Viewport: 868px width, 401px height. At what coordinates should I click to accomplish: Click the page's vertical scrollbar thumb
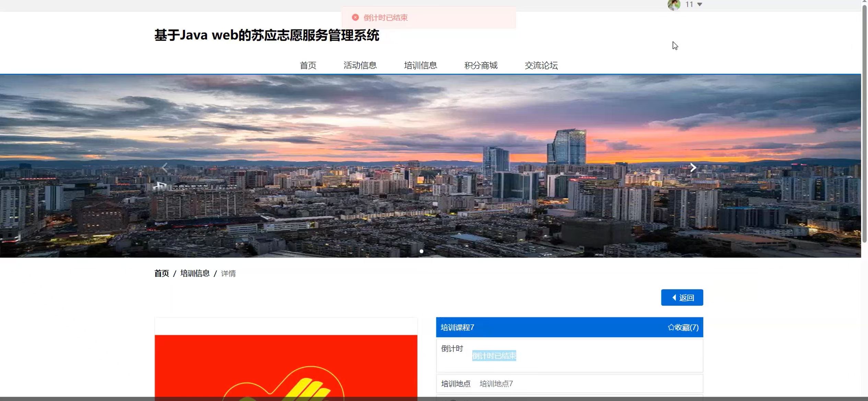(x=864, y=123)
